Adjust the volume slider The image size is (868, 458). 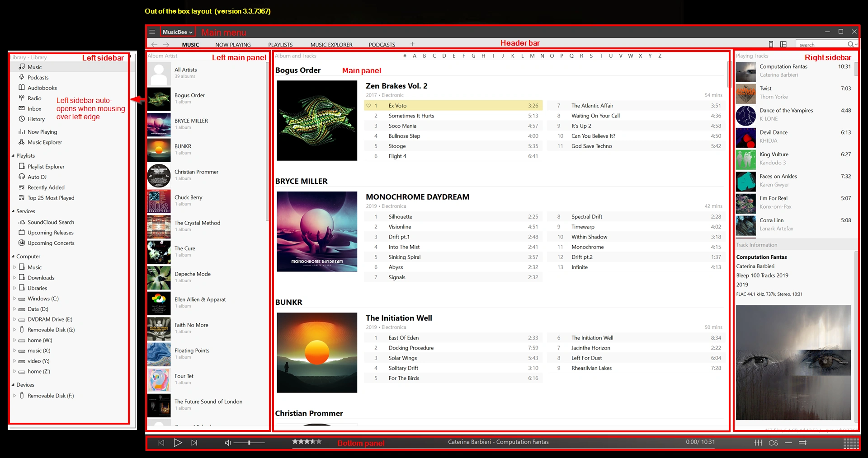250,443
